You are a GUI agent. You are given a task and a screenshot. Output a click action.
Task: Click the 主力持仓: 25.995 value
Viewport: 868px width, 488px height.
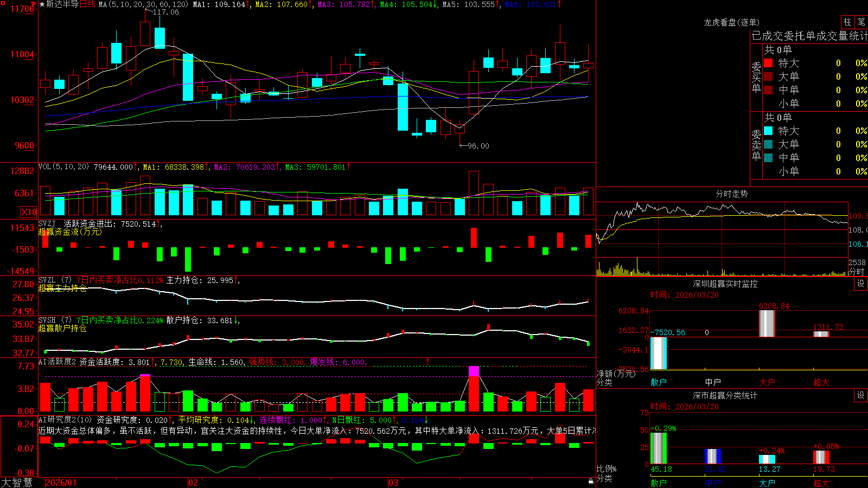tap(200, 280)
